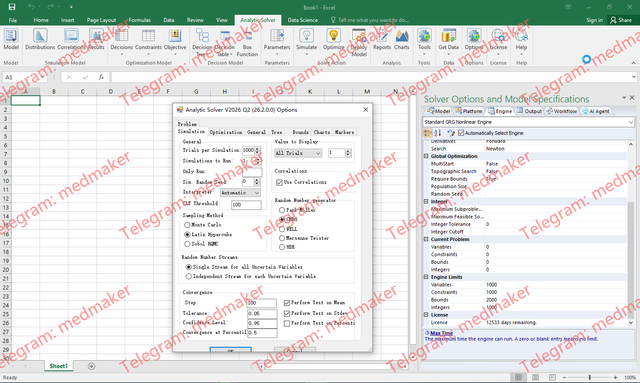Click the Results ribbon icon
Image resolution: width=640 pixels, height=383 pixels.
[x=96, y=36]
